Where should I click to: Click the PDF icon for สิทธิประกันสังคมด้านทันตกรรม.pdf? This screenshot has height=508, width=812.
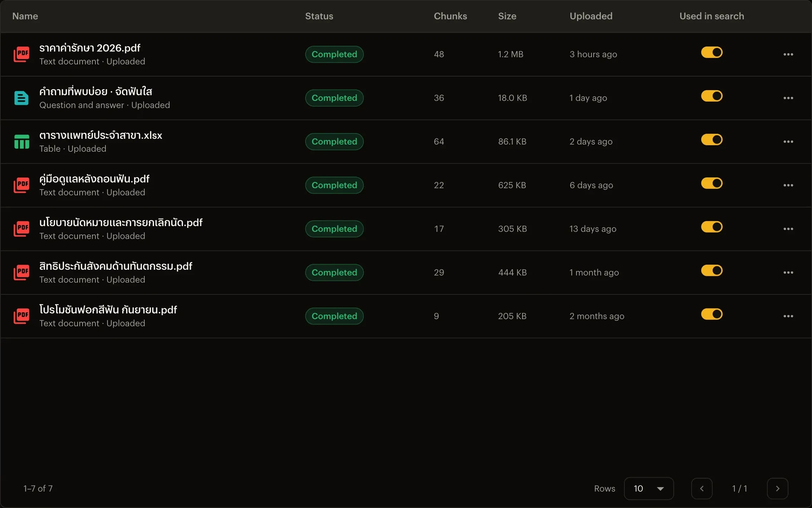coord(21,273)
